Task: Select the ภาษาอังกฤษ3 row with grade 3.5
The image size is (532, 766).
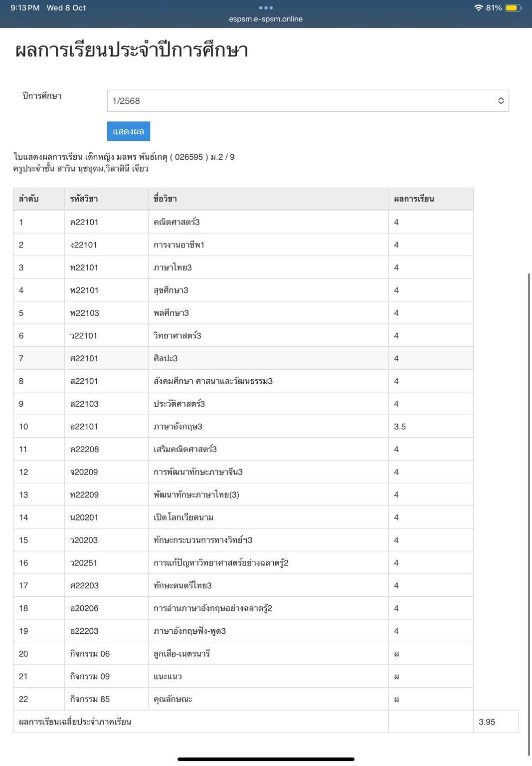Action: click(x=178, y=427)
